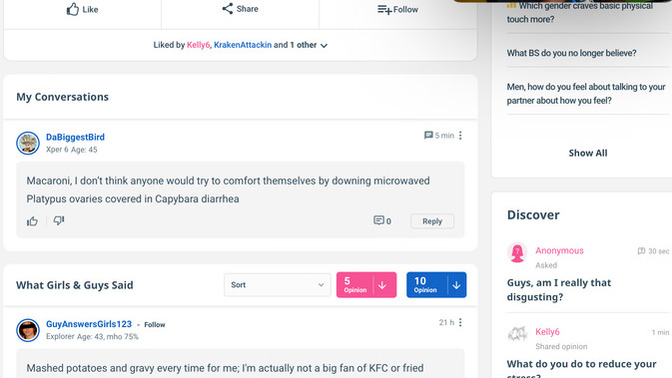Image resolution: width=672 pixels, height=378 pixels.
Task: Open GuyAnswersGirls123 username link
Action: point(89,324)
